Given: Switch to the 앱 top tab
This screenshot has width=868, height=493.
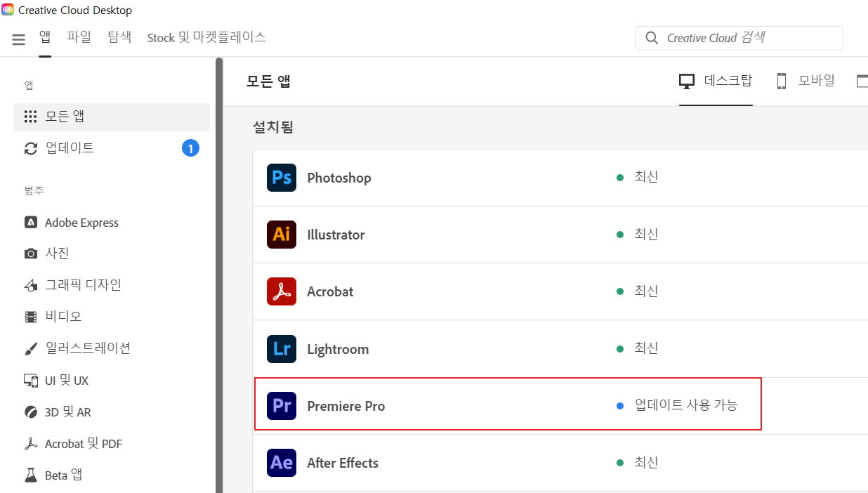Looking at the screenshot, I should tap(45, 37).
